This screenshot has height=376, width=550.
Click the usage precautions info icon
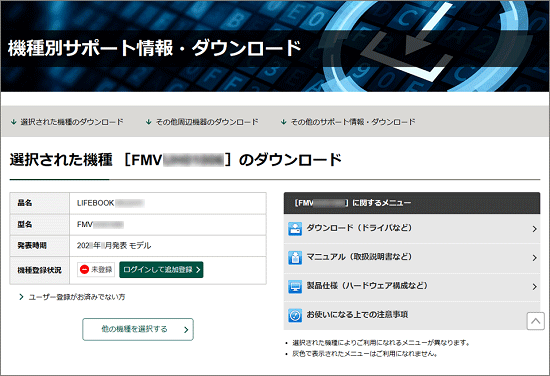coord(295,315)
